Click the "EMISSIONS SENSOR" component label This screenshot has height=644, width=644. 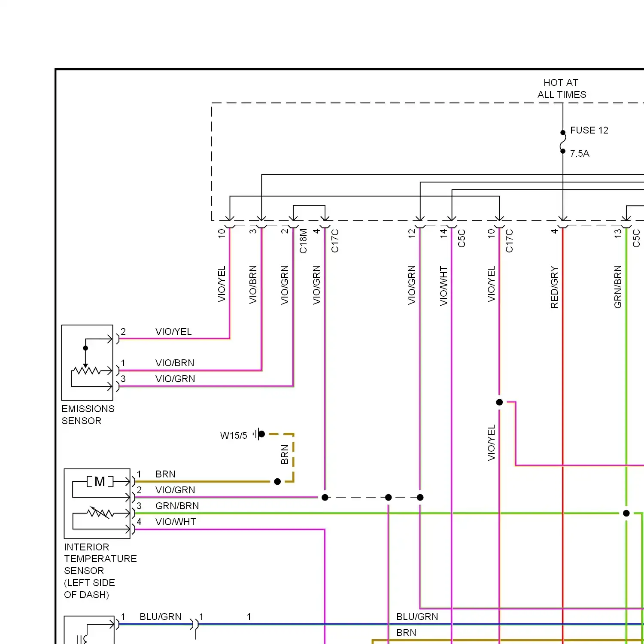coord(88,415)
